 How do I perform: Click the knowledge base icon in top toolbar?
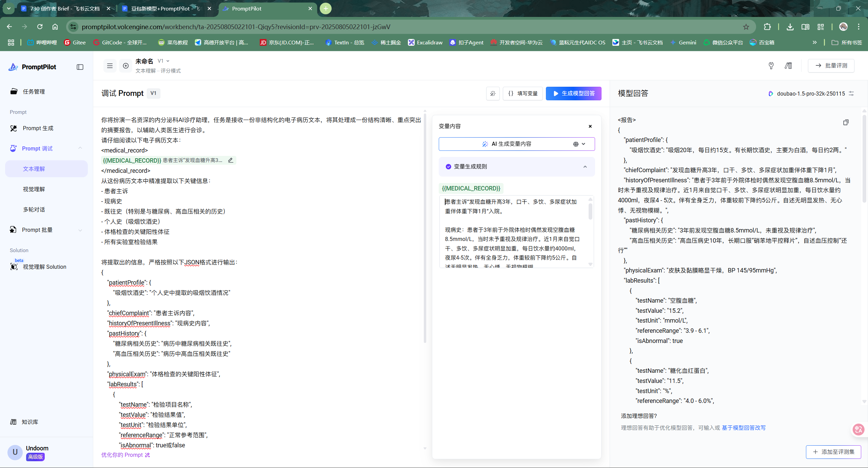[x=788, y=66]
